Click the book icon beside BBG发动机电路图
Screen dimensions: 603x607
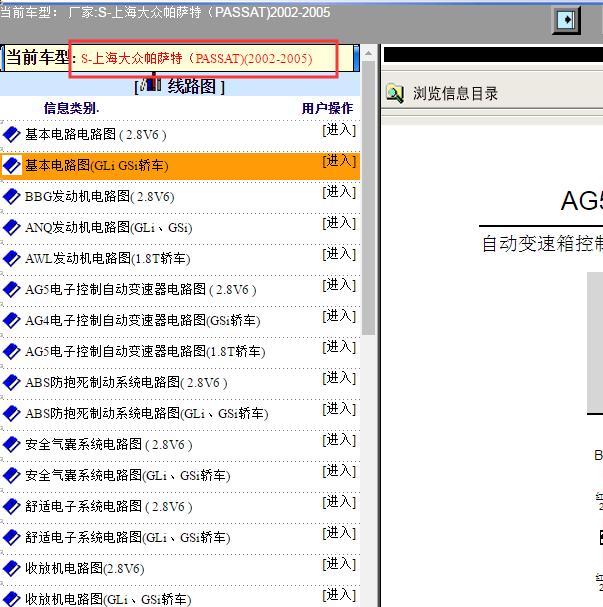tap(12, 196)
